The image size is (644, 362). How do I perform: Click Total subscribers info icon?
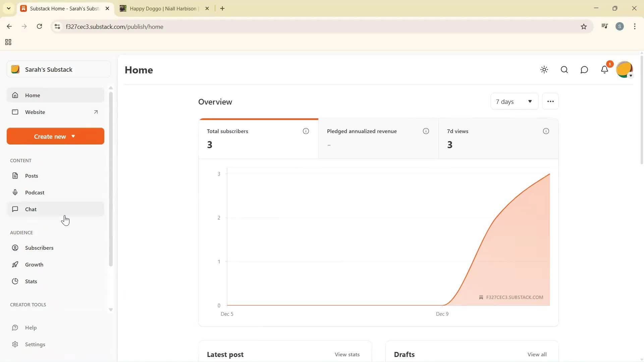306,131
